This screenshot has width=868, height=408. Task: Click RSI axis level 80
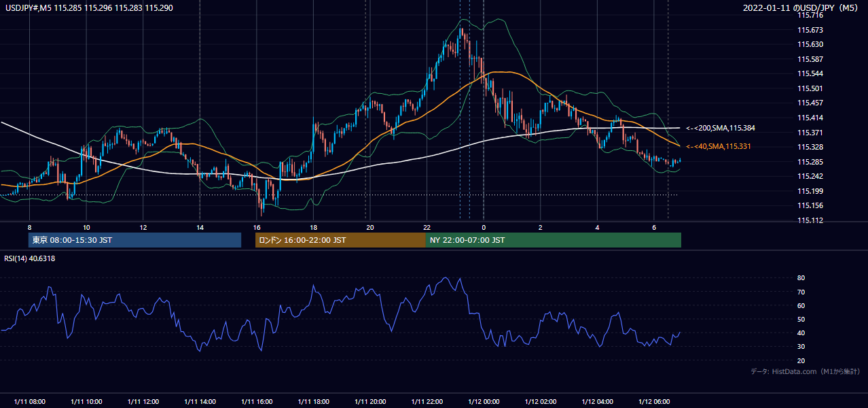[x=801, y=278]
